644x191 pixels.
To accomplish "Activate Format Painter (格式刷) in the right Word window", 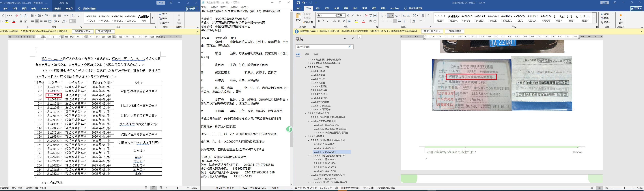I will [308, 22].
